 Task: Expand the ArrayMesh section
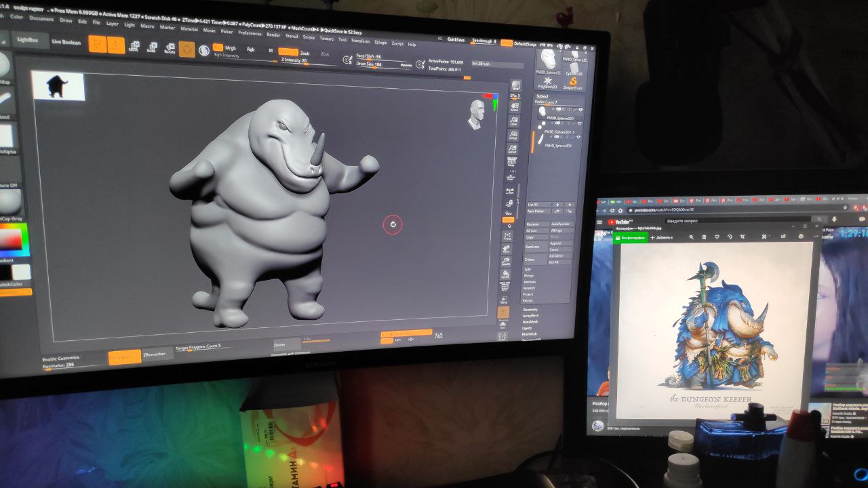pyautogui.click(x=530, y=315)
